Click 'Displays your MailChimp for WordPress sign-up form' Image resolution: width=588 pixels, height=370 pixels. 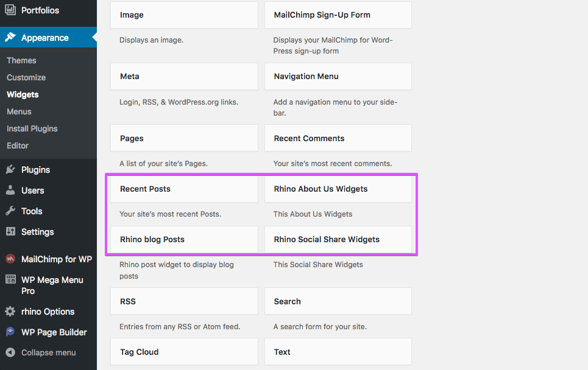[x=333, y=45]
